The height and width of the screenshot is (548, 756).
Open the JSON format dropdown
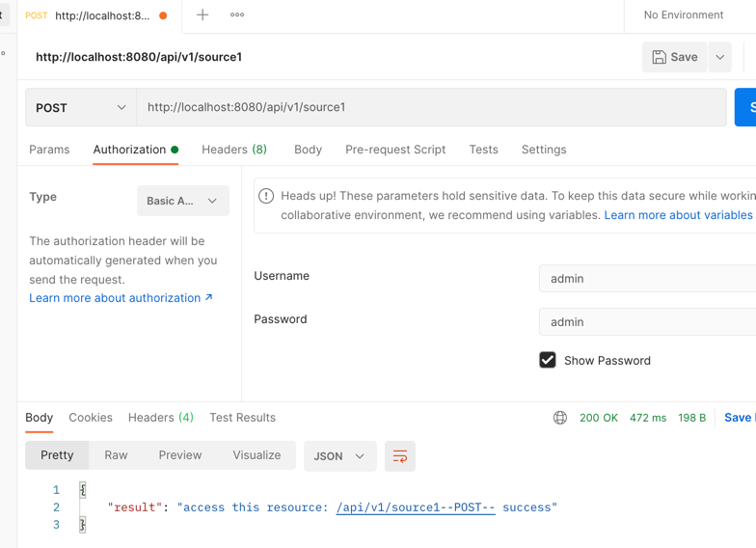339,456
